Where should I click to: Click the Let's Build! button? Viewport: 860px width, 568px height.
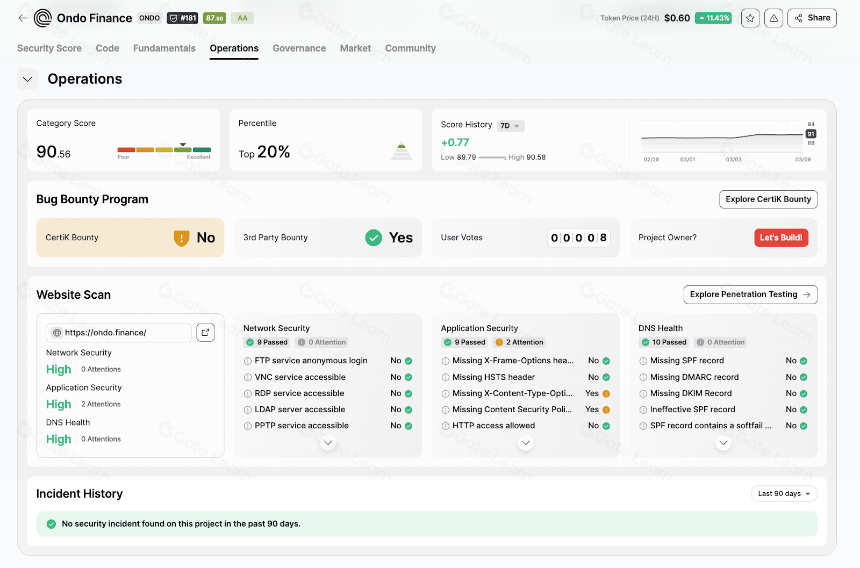781,237
